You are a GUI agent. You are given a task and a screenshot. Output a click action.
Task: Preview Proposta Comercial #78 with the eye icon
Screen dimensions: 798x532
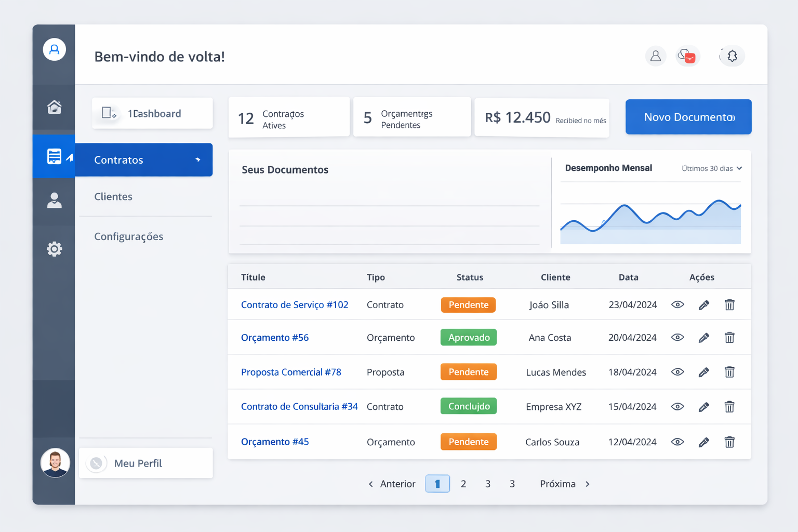pos(677,372)
